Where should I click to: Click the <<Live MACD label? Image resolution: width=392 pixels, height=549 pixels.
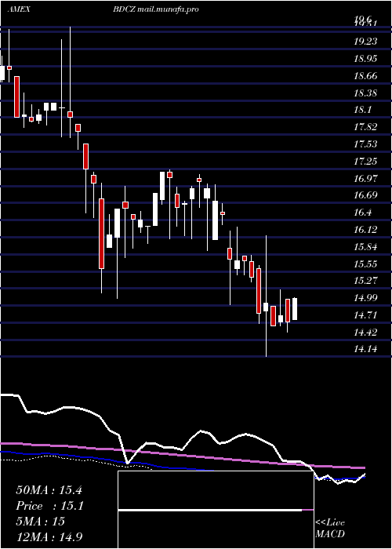tap(330, 529)
